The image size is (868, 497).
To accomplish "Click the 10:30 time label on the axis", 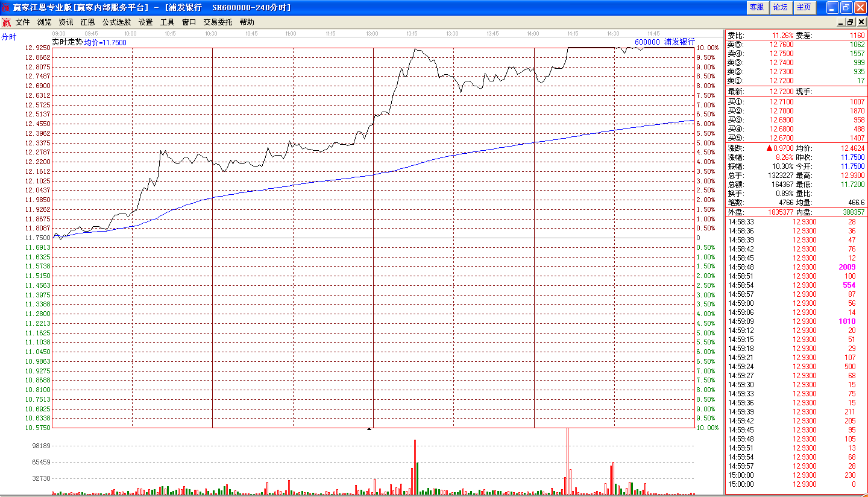I will (x=211, y=34).
